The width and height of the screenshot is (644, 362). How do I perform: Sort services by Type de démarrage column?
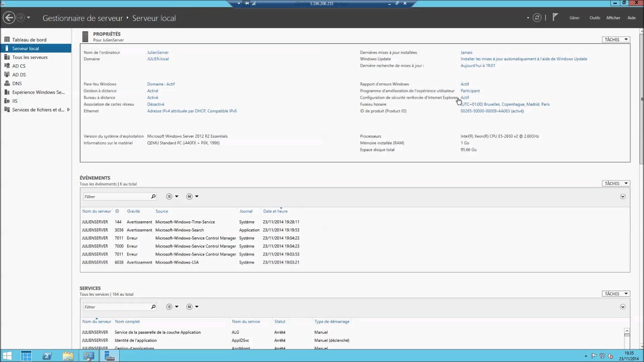click(x=332, y=321)
